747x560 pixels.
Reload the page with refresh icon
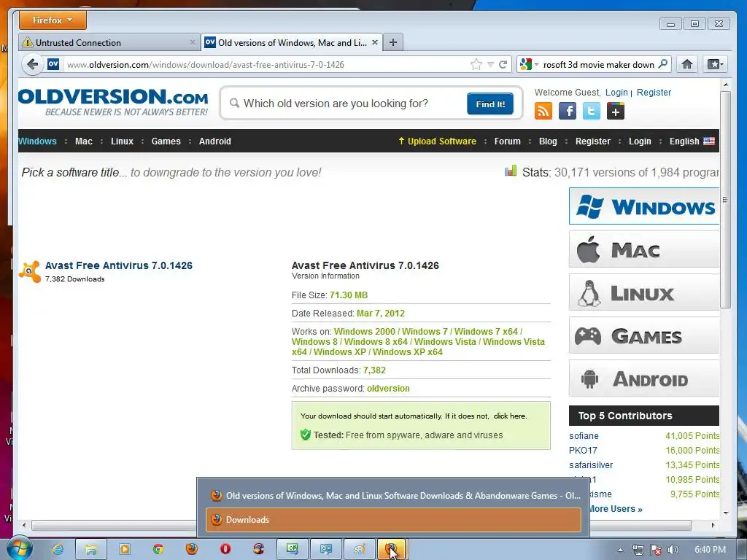click(x=503, y=64)
